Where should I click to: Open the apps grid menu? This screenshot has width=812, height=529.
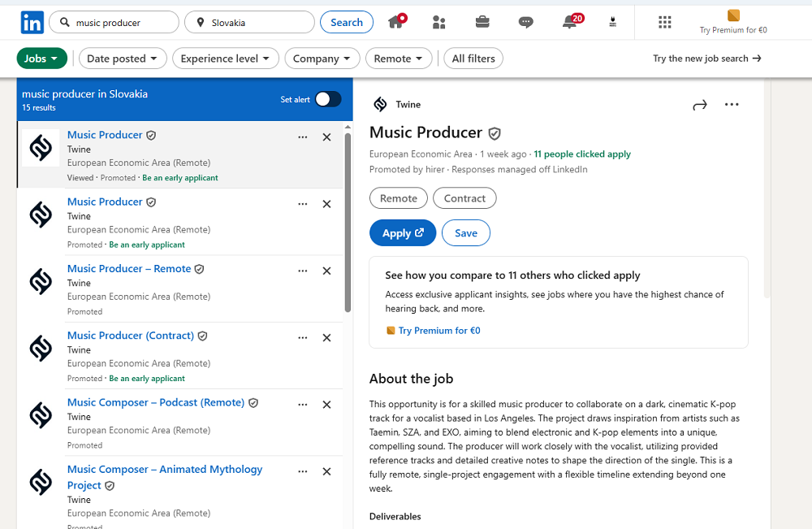coord(664,22)
